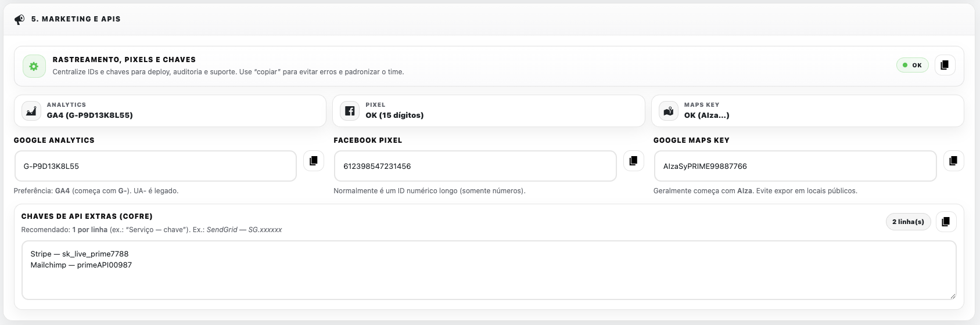Click the Analytics chart icon
This screenshot has height=325, width=980.
click(x=31, y=111)
